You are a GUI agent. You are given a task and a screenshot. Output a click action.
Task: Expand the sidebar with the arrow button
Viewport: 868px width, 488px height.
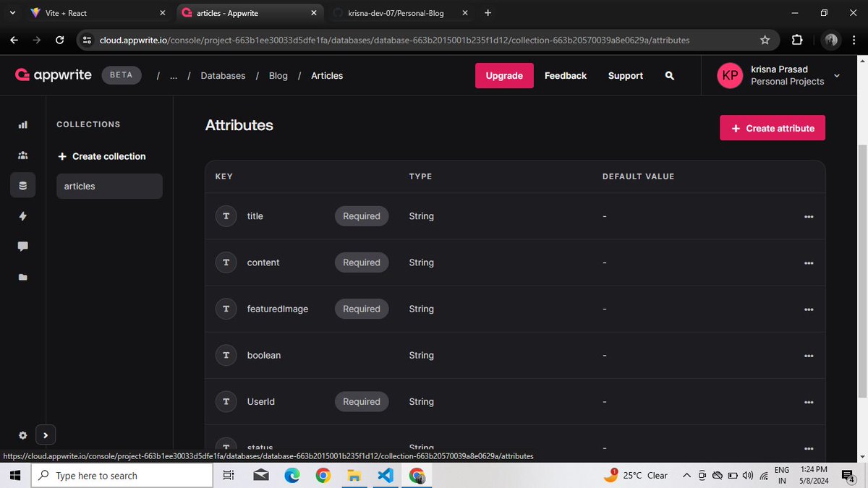click(x=46, y=435)
